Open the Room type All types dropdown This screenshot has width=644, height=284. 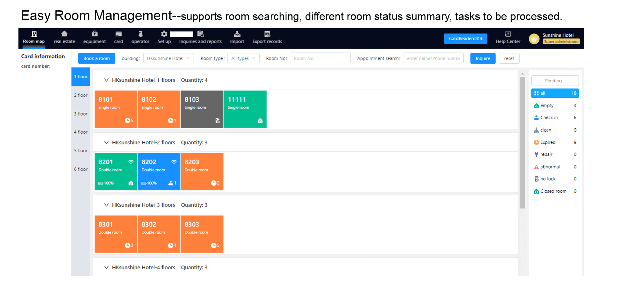point(243,58)
